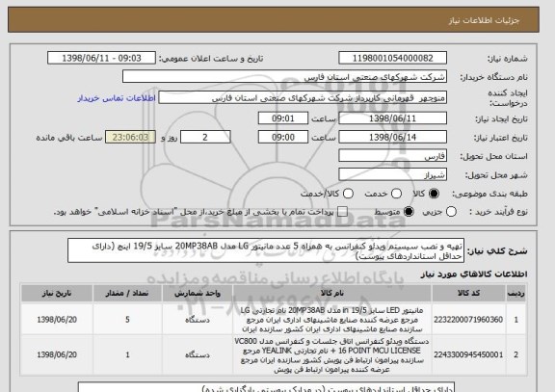This screenshot has width=555, height=392.
Task: Click the ردیف column header
Action: 516,293
